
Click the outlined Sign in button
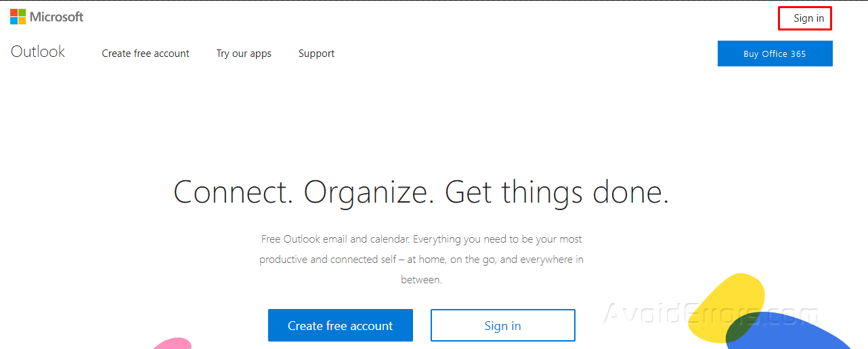click(502, 325)
